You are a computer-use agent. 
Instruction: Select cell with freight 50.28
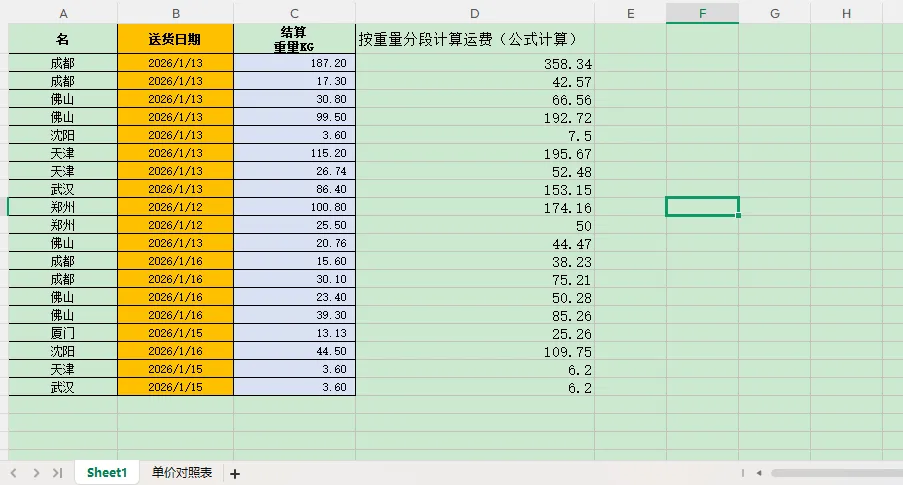coord(475,297)
